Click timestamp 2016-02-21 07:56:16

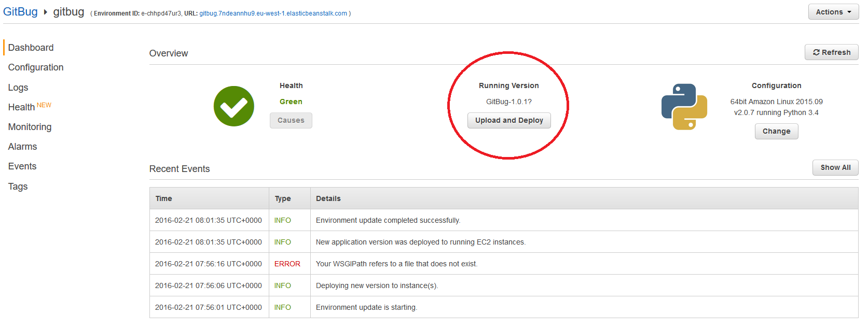pos(209,264)
